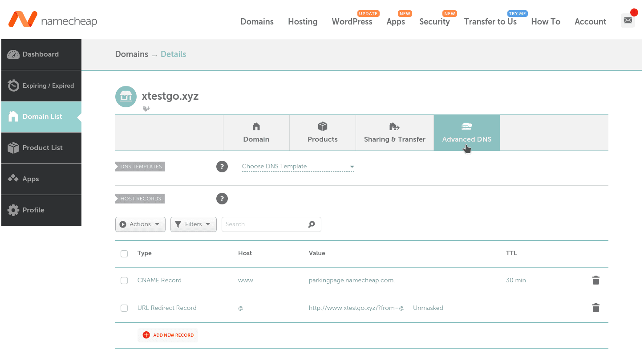
Task: Click the @ host cell
Action: point(240,308)
